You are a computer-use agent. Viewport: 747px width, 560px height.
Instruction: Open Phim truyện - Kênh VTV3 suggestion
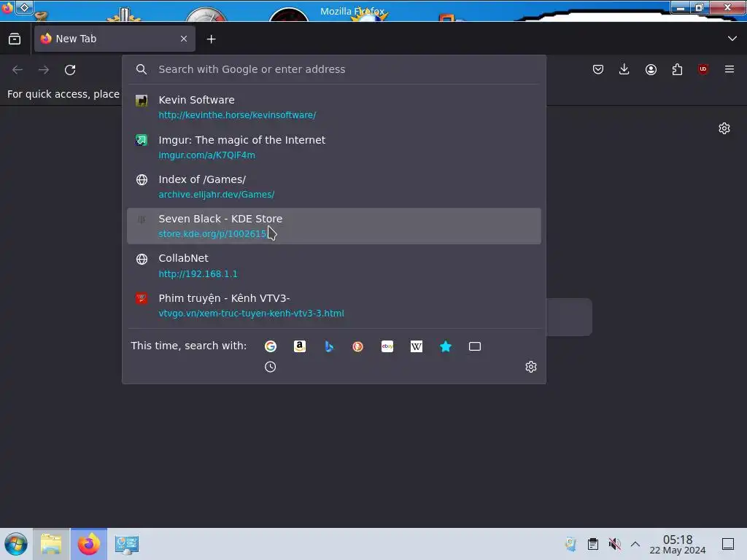(x=333, y=306)
